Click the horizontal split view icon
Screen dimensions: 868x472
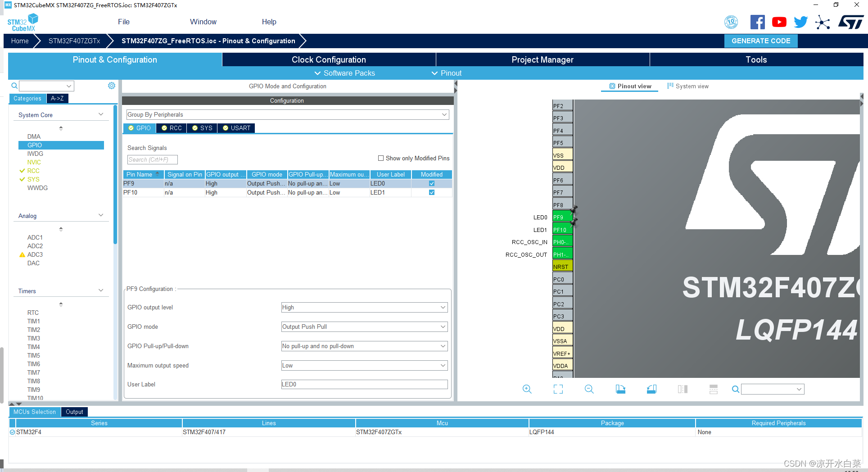714,389
